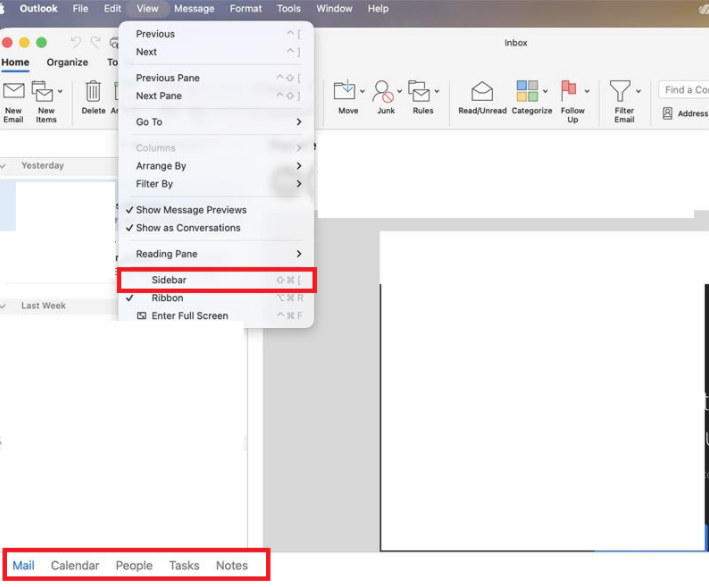
Task: Expand the Follow Up dropdown arrow
Action: point(587,91)
